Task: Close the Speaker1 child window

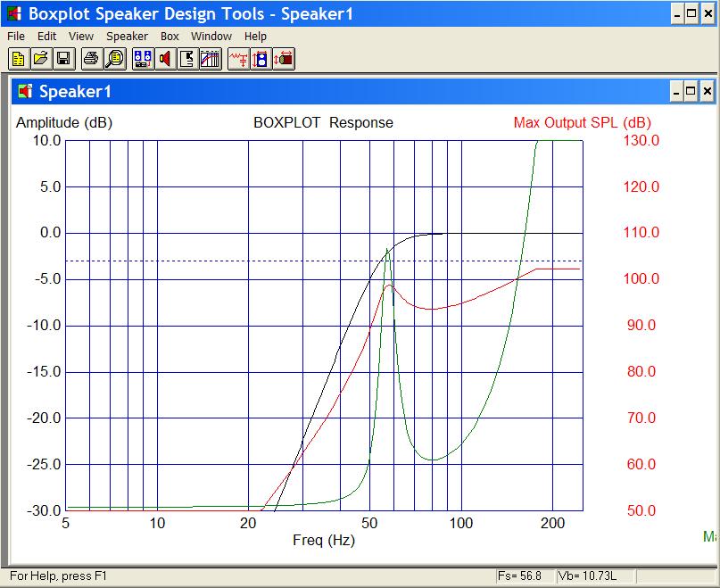Action: pyautogui.click(x=708, y=91)
